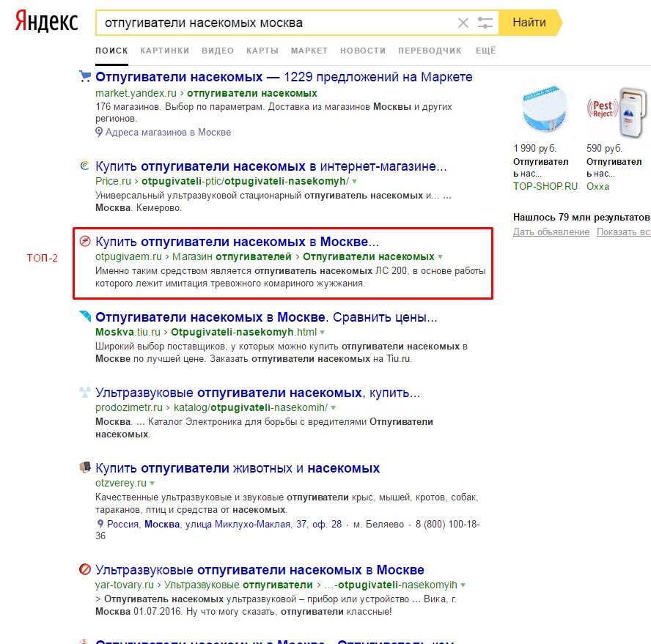This screenshot has width=651, height=644.
Task: Open Купить отпугиватели насекомых в интернет-магазине result
Action: pyautogui.click(x=271, y=166)
